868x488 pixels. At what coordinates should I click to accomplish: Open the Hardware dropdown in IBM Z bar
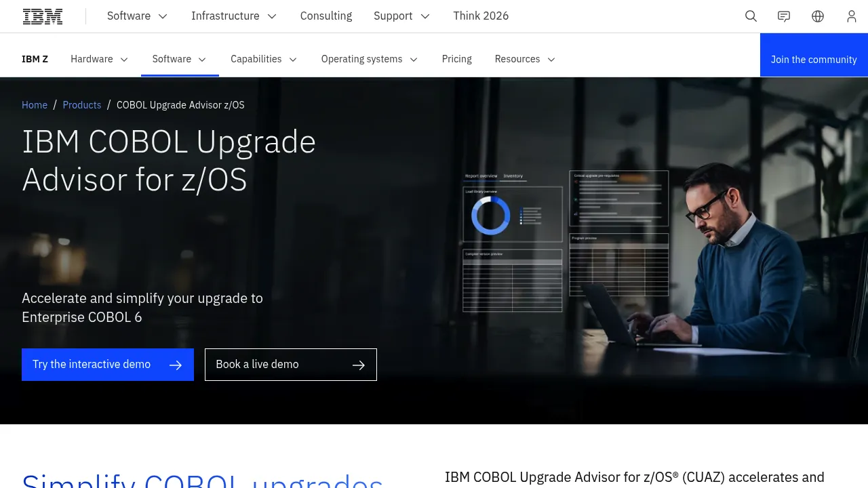pos(100,59)
